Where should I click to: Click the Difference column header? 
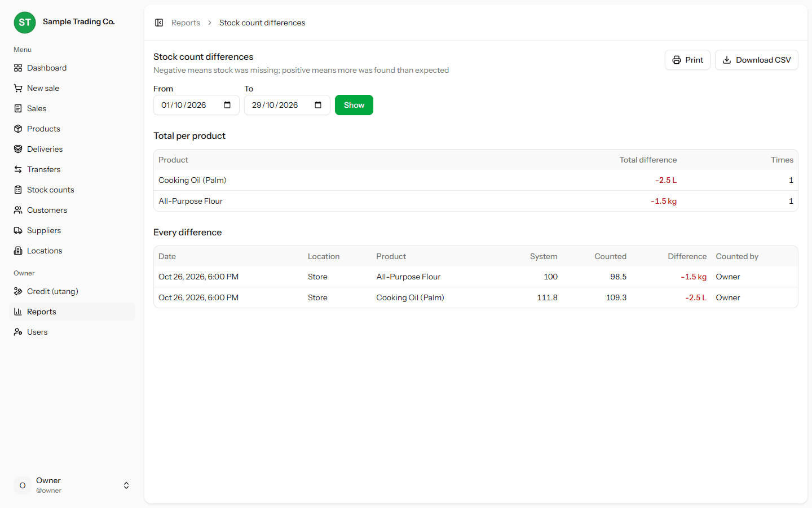[x=687, y=256]
